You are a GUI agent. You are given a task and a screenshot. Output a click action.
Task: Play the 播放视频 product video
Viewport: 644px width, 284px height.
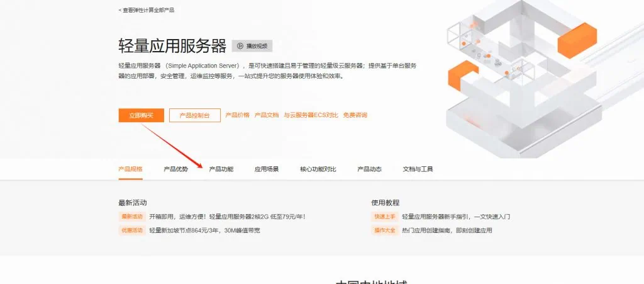point(252,46)
